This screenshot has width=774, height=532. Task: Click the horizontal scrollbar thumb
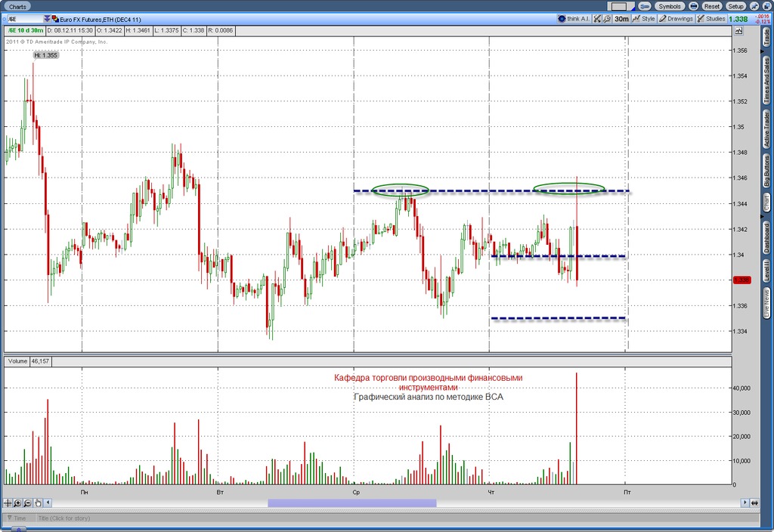pos(352,503)
